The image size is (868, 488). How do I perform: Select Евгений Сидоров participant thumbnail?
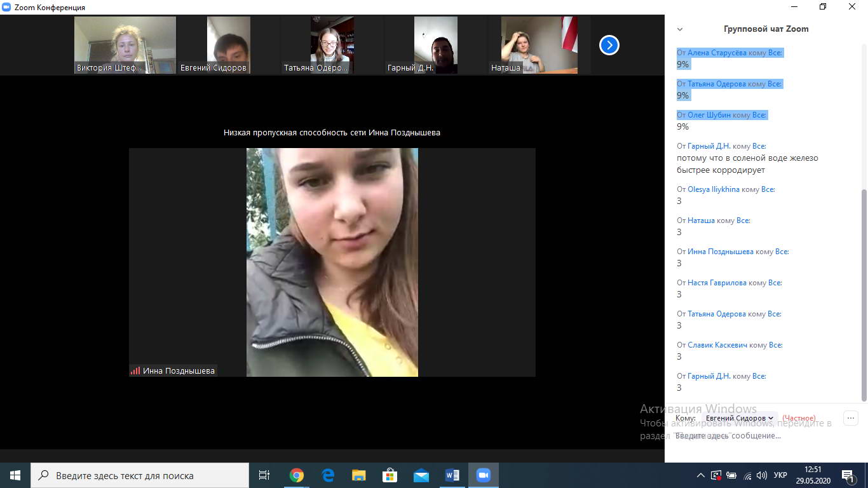point(228,44)
